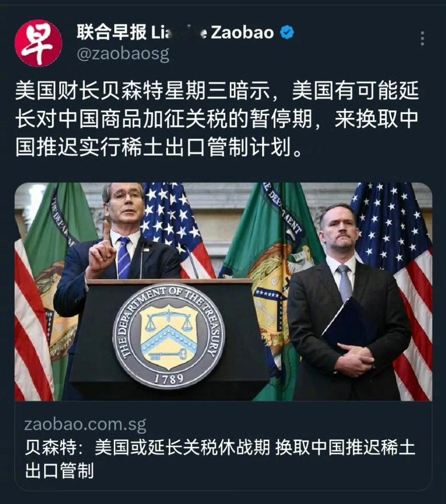The height and width of the screenshot is (504, 446).
Task: Click the post line mentioning 暂停期
Action: [x=217, y=119]
